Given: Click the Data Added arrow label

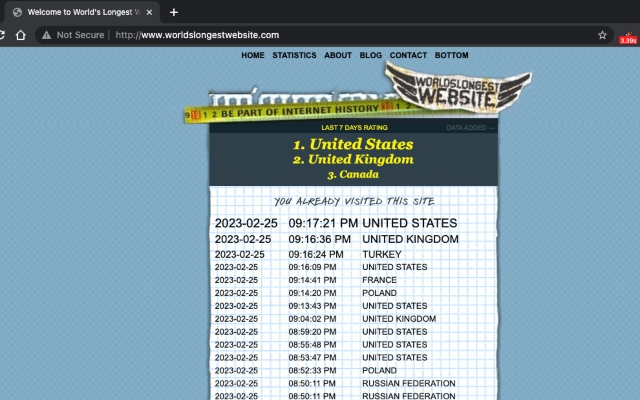Looking at the screenshot, I should [470, 128].
